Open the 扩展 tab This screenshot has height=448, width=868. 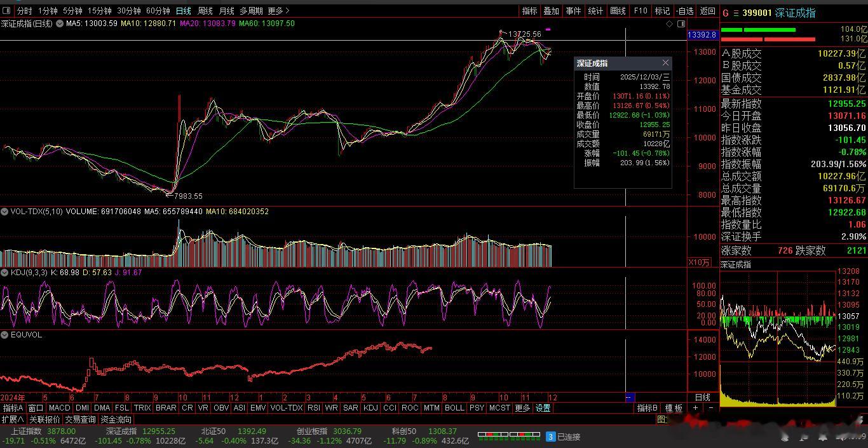pyautogui.click(x=12, y=419)
